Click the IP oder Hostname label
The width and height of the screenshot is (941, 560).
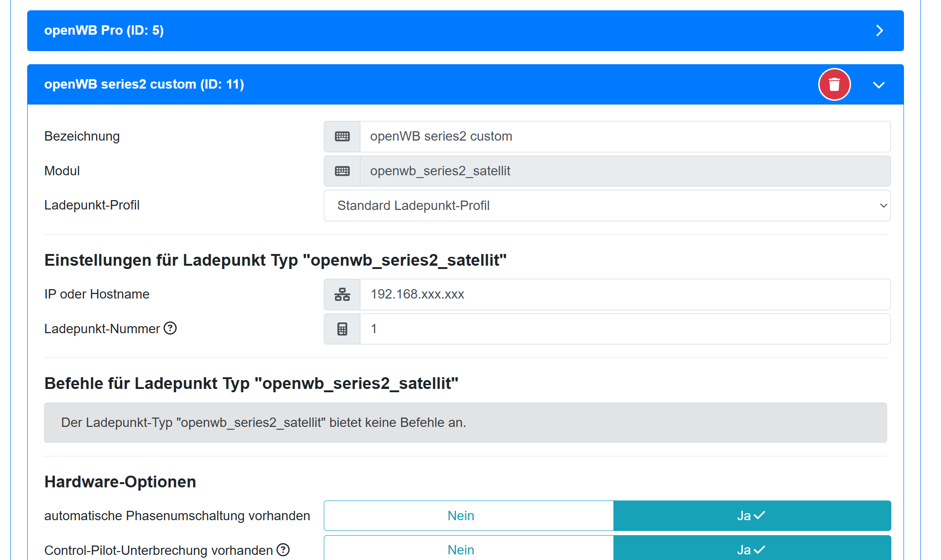click(97, 294)
